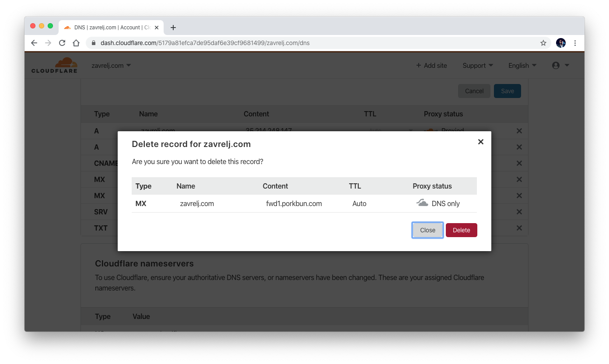Click the X on the TXT record row

(519, 228)
